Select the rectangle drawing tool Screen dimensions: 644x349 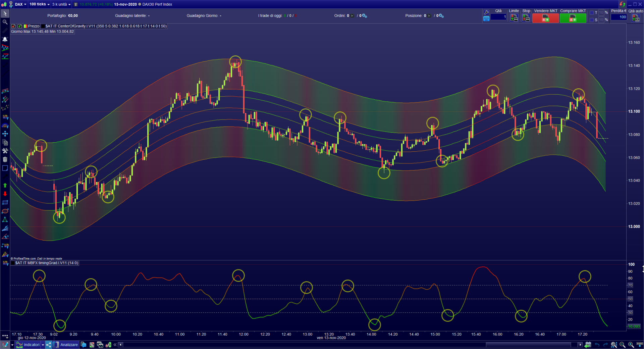[5, 202]
